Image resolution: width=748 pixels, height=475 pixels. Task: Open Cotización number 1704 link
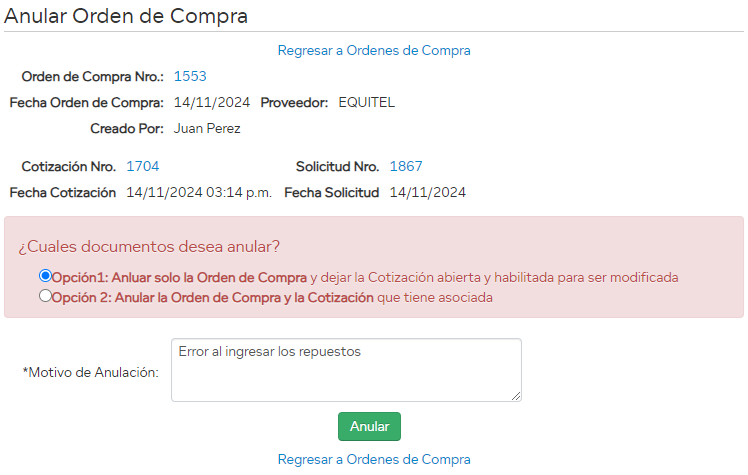click(x=142, y=166)
